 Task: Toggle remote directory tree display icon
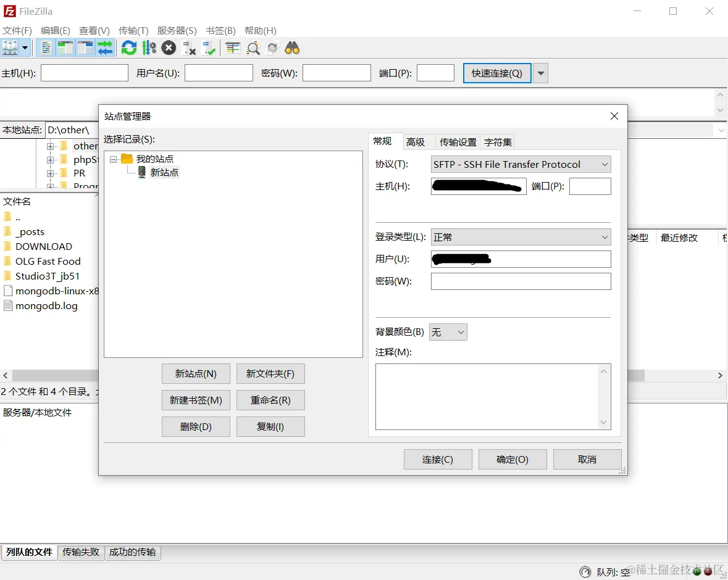(85, 48)
